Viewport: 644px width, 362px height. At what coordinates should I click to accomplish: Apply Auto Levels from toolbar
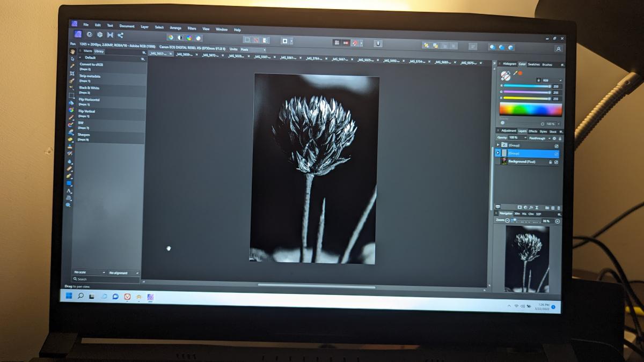(x=171, y=38)
